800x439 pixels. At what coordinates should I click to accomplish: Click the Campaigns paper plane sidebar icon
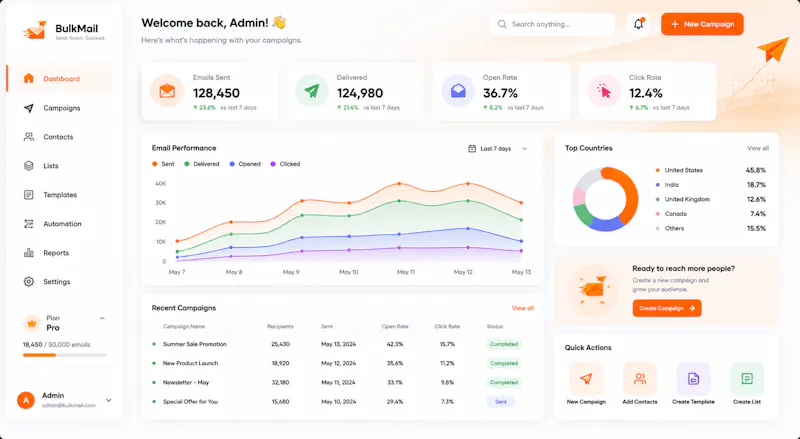pyautogui.click(x=29, y=108)
